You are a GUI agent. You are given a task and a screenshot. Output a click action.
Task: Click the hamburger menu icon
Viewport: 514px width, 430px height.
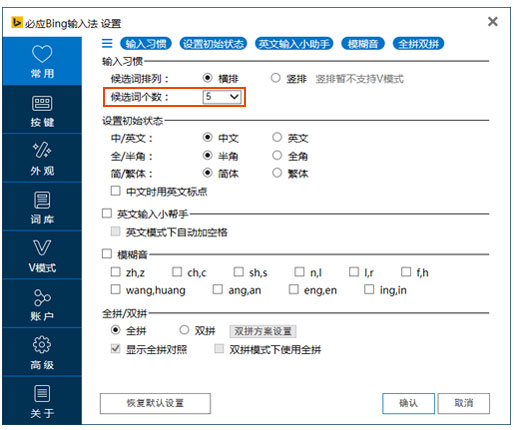click(107, 43)
